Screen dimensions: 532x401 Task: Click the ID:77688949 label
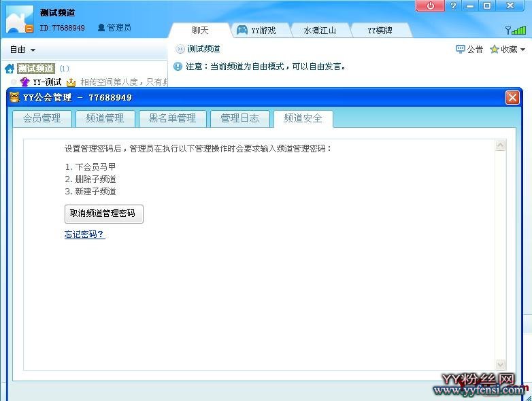tap(63, 28)
